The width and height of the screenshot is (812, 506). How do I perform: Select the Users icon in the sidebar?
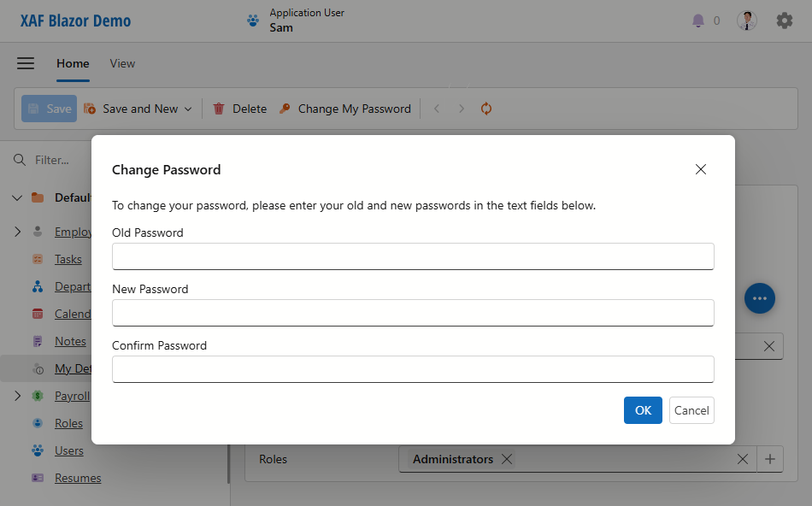[38, 450]
